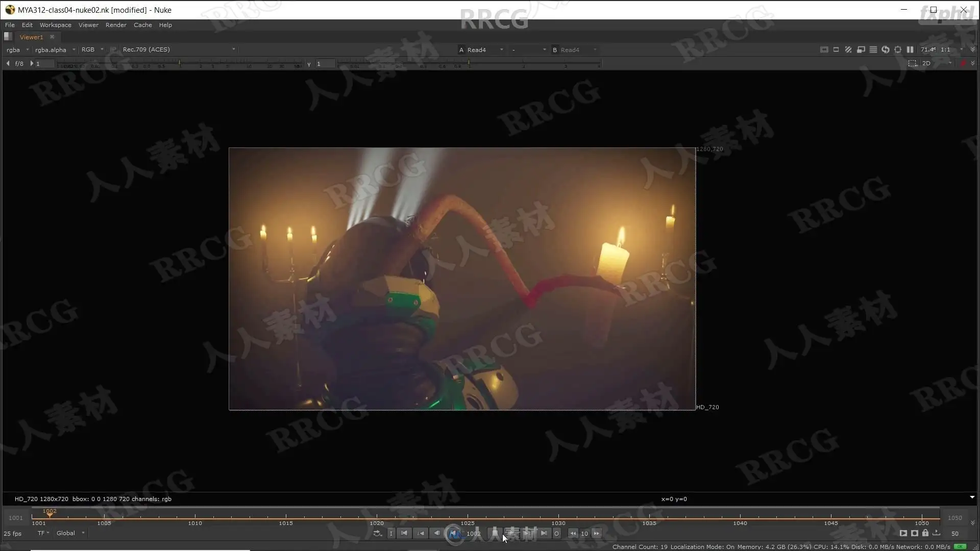Screen dimensions: 980x551
Task: Toggle the gamma Y button
Action: 309,64
